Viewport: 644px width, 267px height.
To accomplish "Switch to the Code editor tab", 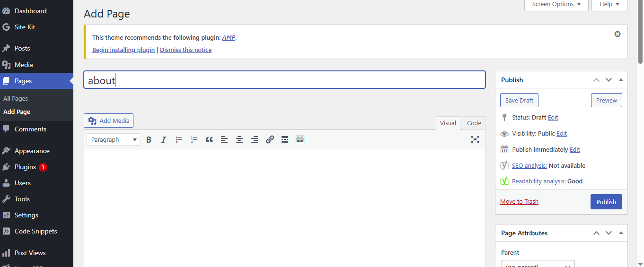I will click(x=474, y=123).
